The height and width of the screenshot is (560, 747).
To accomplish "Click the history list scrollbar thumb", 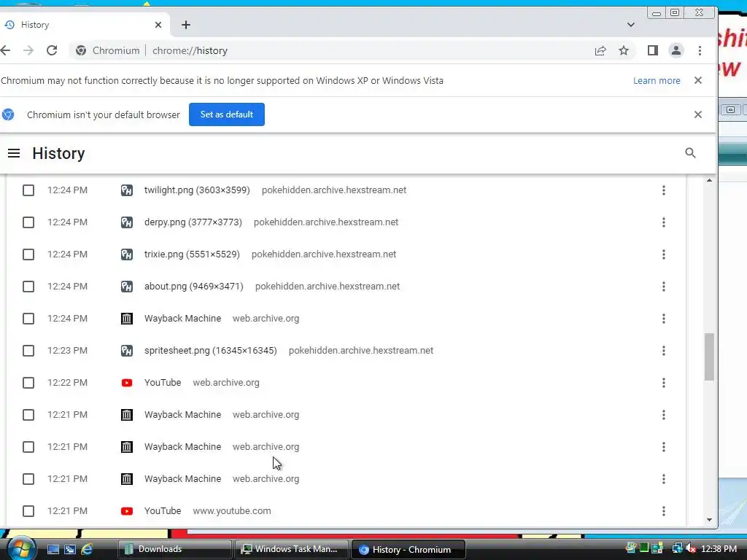I will coord(709,357).
